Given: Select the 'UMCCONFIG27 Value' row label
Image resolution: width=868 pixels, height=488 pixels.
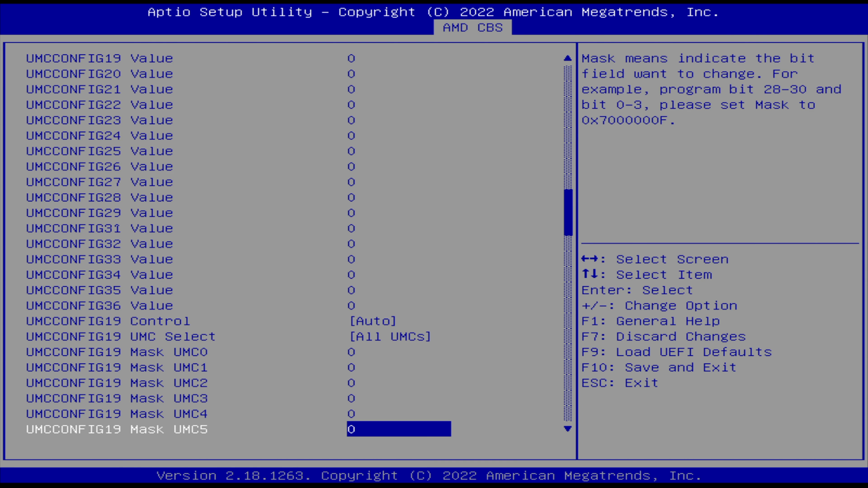Looking at the screenshot, I should (100, 182).
